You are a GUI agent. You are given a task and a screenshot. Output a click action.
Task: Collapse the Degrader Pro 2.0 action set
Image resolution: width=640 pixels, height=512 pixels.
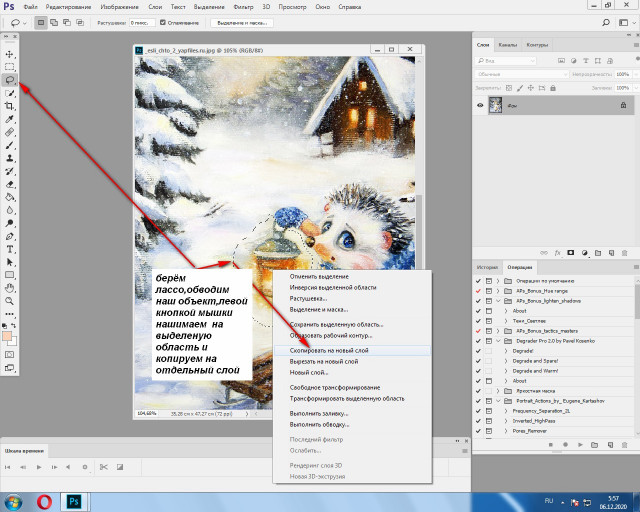click(x=498, y=340)
